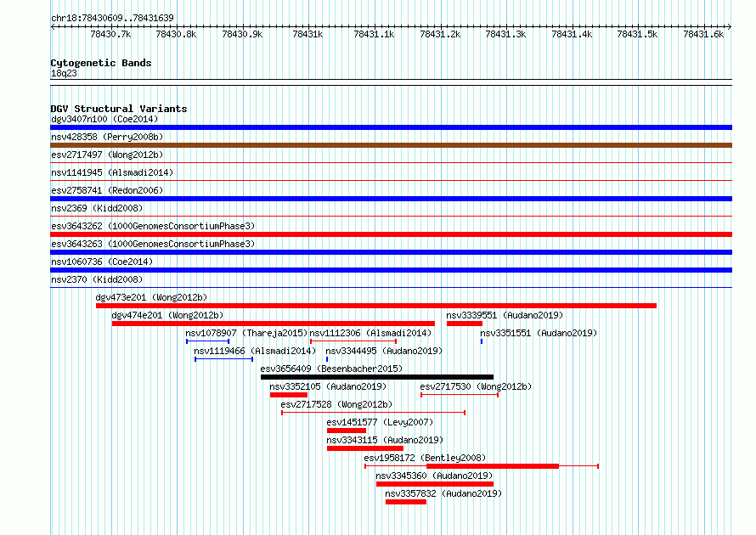Select the red esv2717528 interval line
Viewport: 756px width, 535px height.
373,413
